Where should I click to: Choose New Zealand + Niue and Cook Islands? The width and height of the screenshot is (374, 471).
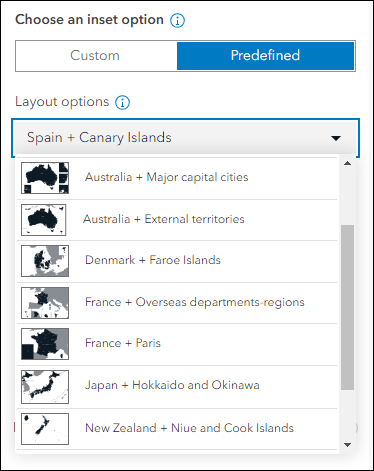[177, 429]
